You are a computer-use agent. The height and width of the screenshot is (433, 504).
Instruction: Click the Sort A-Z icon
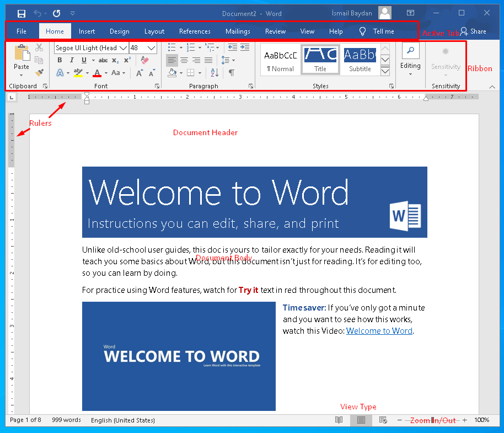pos(215,73)
